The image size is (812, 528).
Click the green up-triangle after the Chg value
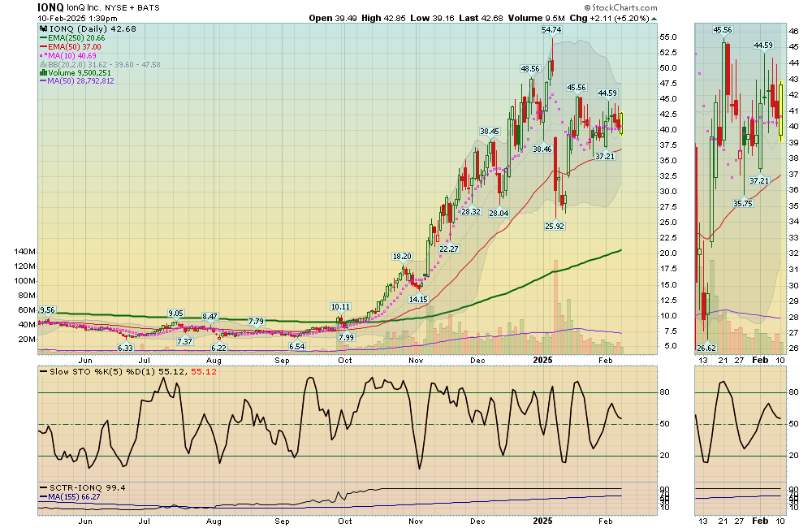[654, 19]
